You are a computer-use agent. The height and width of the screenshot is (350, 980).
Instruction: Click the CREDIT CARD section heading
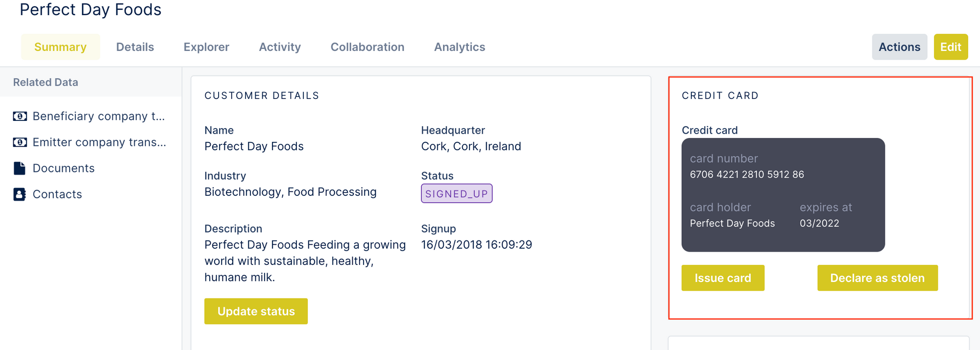coord(720,95)
